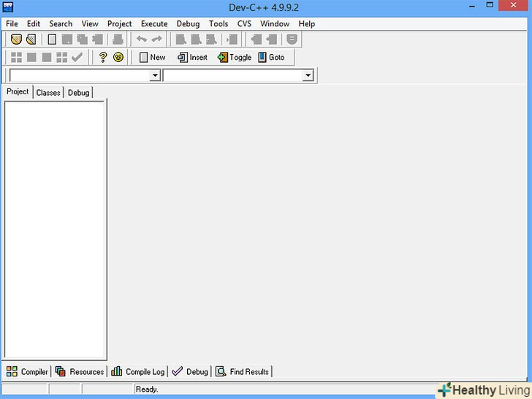Click the empty project tree panel

[55, 229]
